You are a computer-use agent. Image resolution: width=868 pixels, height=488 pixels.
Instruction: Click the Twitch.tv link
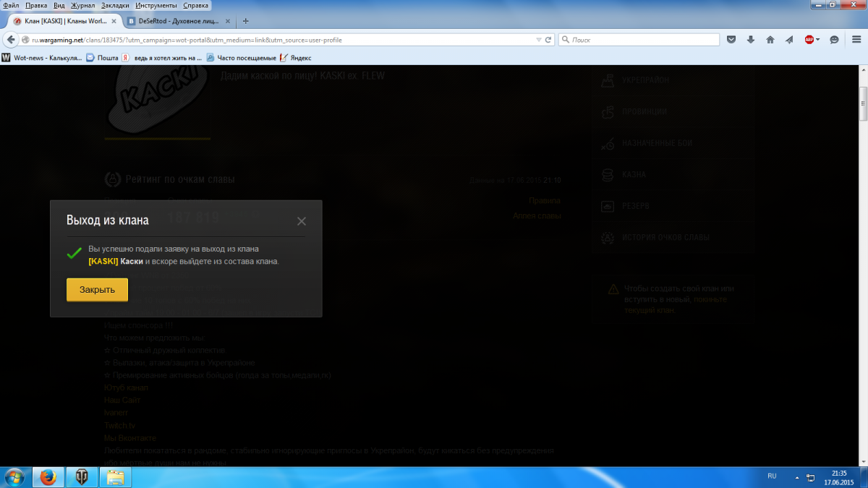tap(119, 426)
